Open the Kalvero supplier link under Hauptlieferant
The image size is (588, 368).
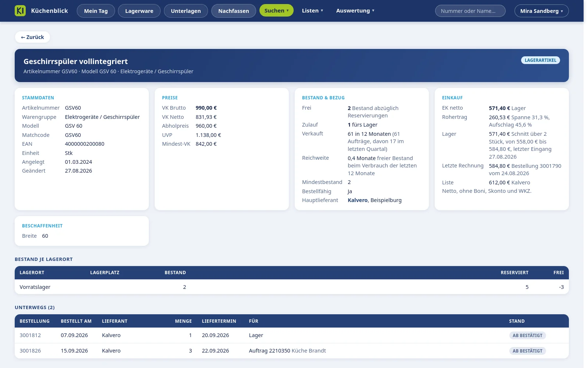coord(358,200)
